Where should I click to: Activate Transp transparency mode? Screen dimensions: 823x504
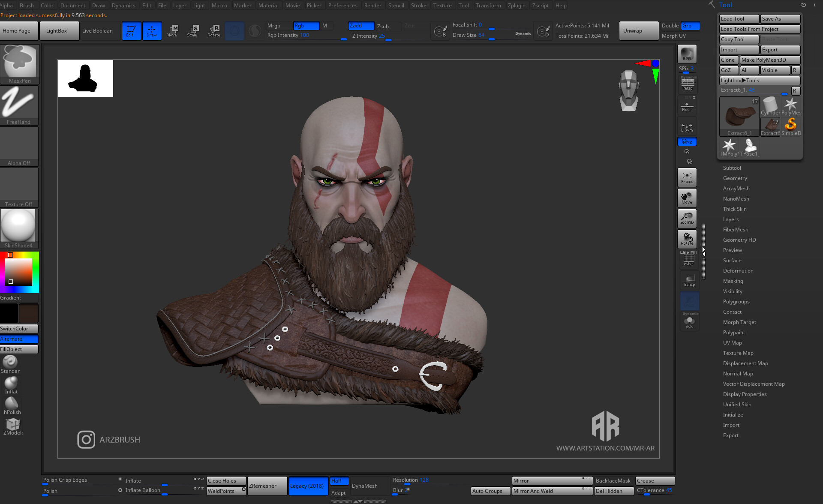click(x=689, y=280)
